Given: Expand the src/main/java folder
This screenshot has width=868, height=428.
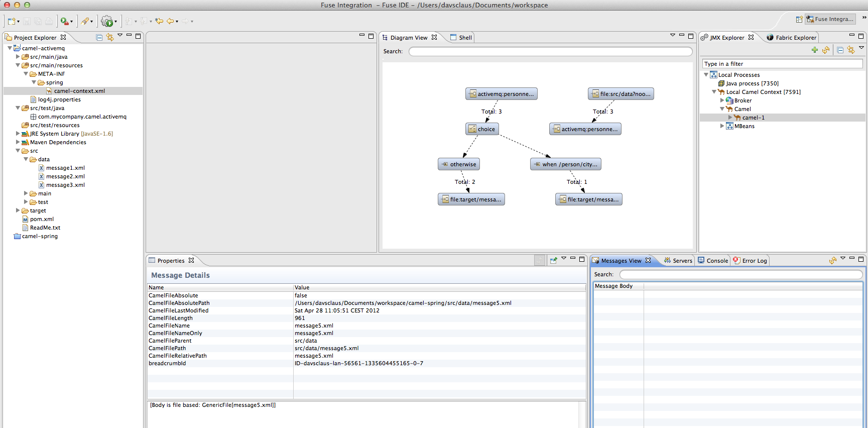Looking at the screenshot, I should click(x=18, y=57).
